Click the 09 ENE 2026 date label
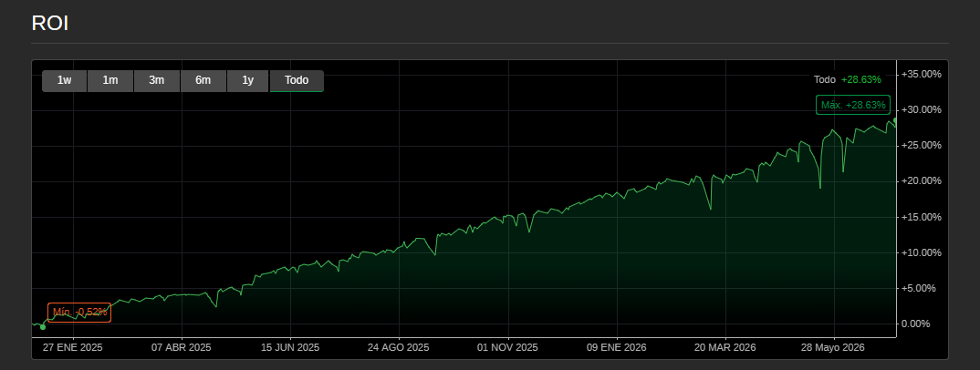The height and width of the screenshot is (370, 980). tap(616, 347)
